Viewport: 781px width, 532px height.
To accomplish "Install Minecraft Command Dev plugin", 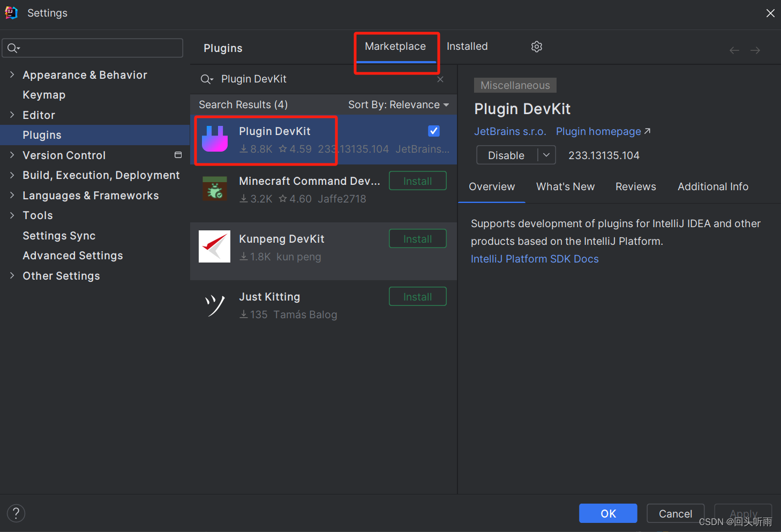I will pyautogui.click(x=418, y=181).
